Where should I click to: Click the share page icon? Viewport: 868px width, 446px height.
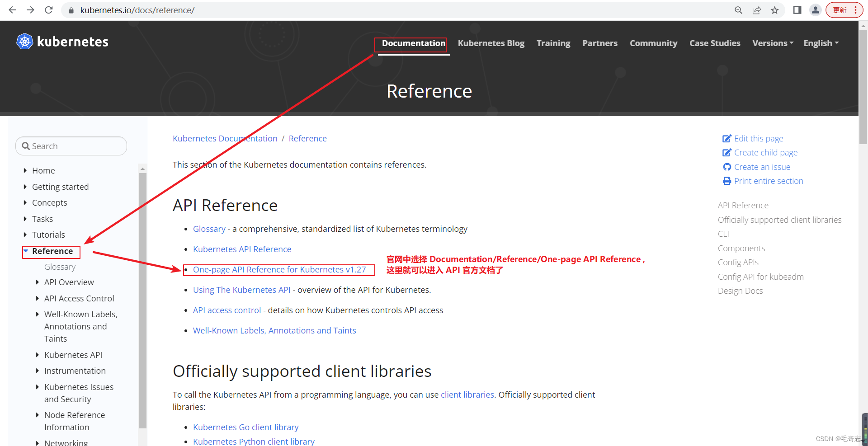click(x=756, y=10)
